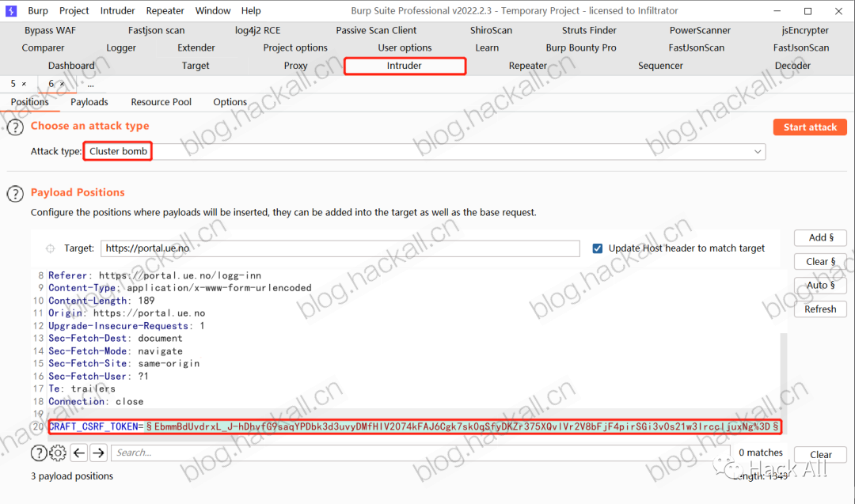Image resolution: width=855 pixels, height=504 pixels.
Task: Open the Payloads sub-tab
Action: pyautogui.click(x=89, y=102)
